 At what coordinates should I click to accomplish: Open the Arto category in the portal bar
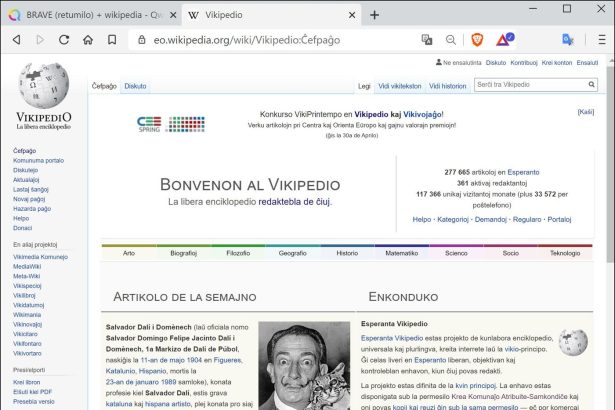(x=129, y=253)
